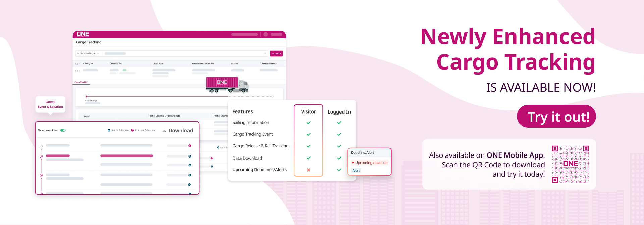Click the red flag Upcoming deadline tag
Screen dimensions: 644x225
[369, 163]
